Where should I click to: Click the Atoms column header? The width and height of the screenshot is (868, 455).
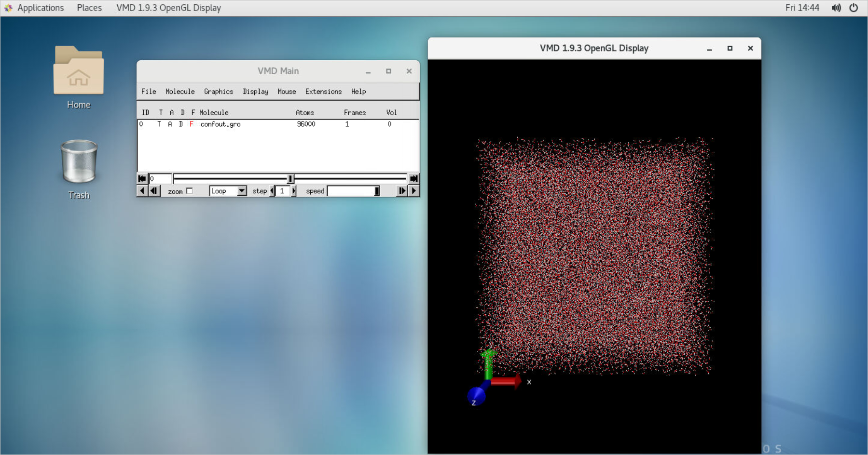pyautogui.click(x=305, y=113)
